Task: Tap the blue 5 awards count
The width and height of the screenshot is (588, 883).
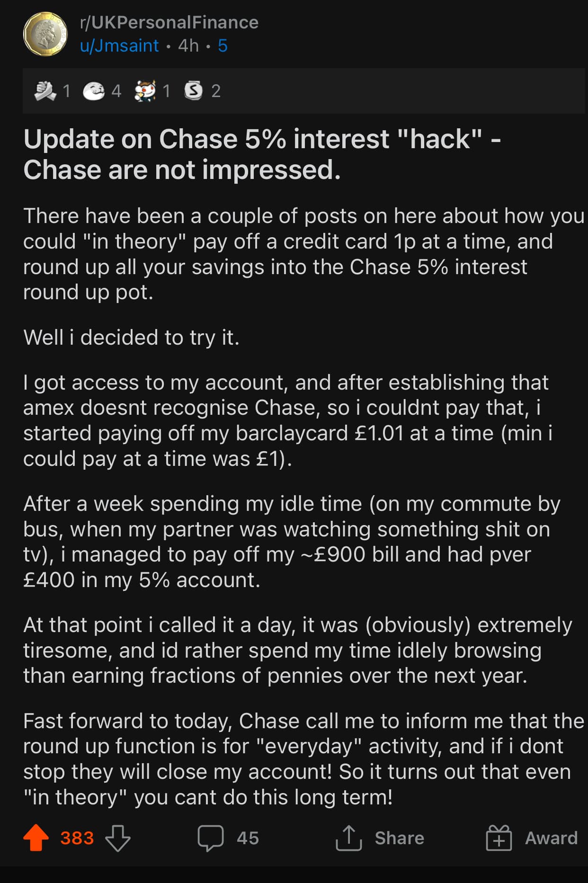Action: 223,45
